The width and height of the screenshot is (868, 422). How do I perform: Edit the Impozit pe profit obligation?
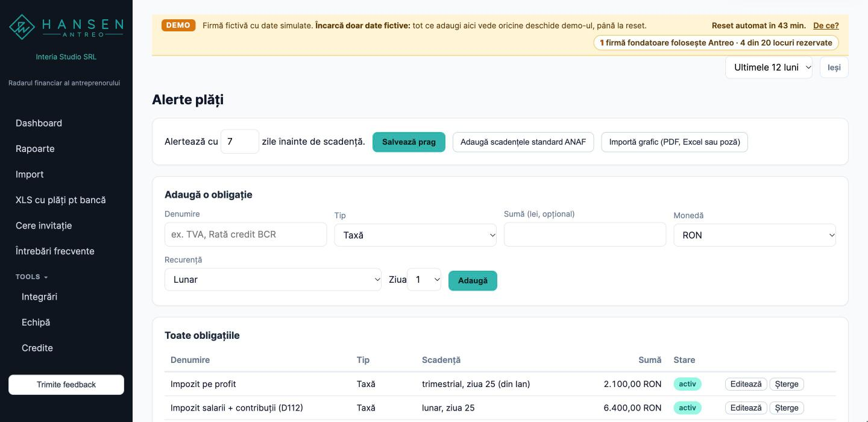[x=746, y=384]
